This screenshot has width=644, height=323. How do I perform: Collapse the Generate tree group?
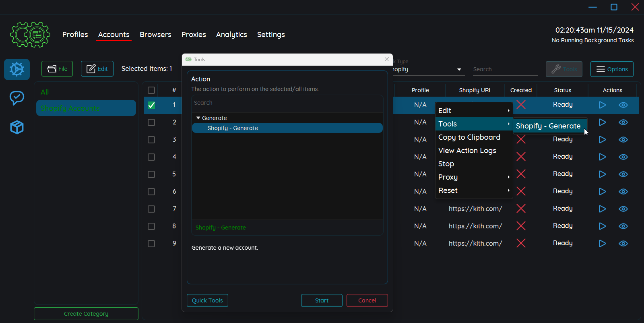coord(198,118)
